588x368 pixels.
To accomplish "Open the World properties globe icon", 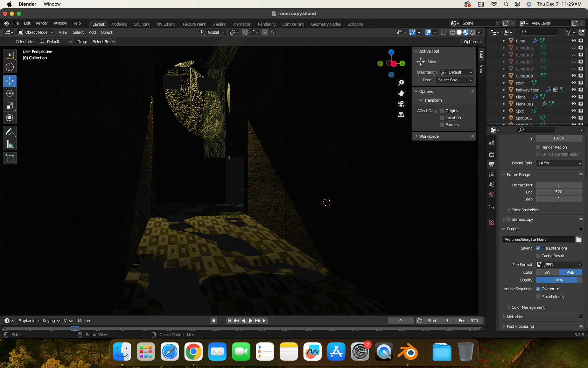I will (x=492, y=194).
